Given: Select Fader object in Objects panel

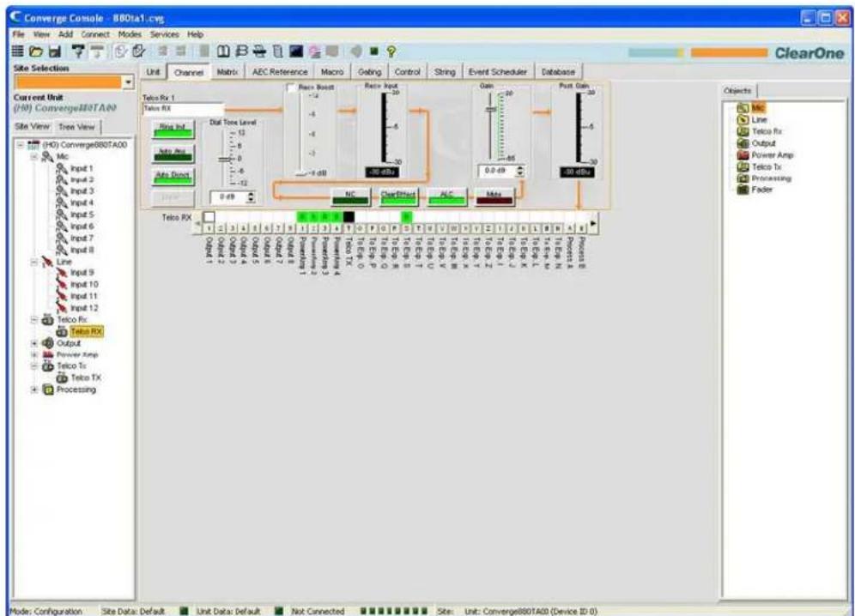Looking at the screenshot, I should point(755,190).
